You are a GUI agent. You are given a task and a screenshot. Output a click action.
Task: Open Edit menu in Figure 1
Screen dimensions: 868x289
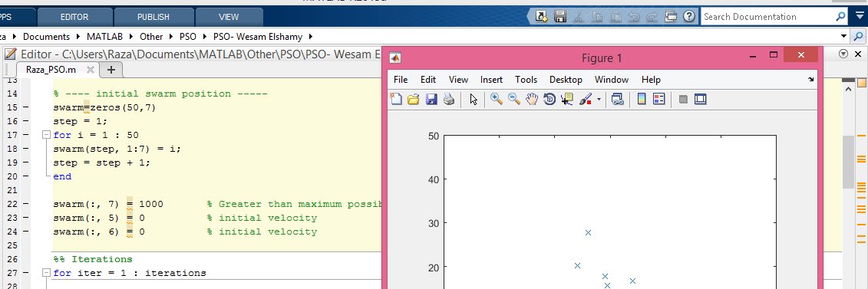(x=428, y=80)
